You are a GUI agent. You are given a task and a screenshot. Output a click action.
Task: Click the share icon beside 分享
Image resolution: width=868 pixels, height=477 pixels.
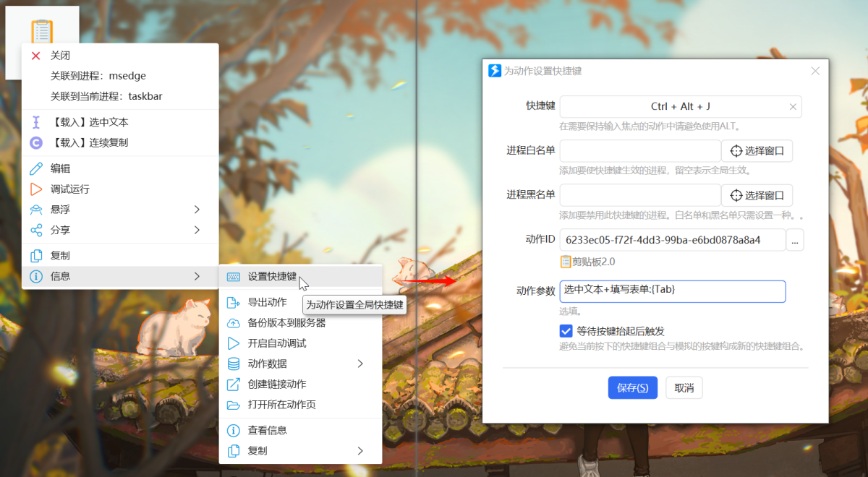[x=35, y=230]
